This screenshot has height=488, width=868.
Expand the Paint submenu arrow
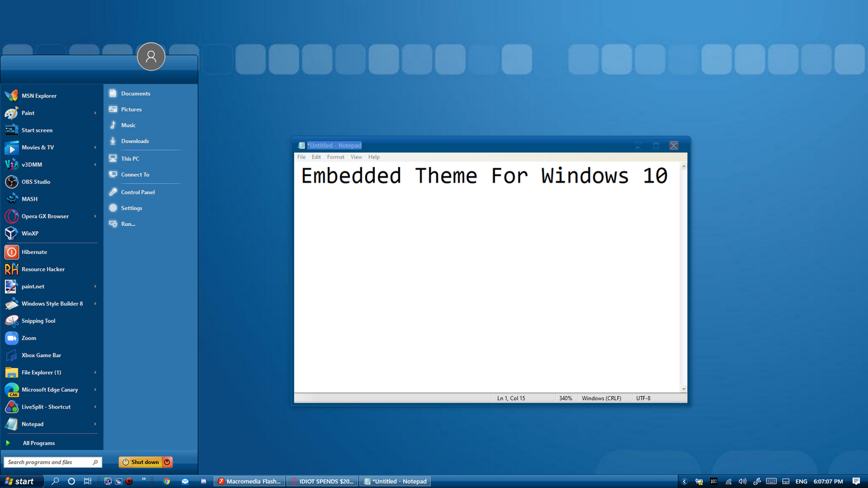[x=95, y=113]
